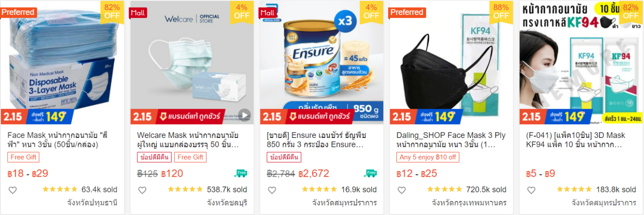Image resolution: width=644 pixels, height=215 pixels.
Task: Like the blue 3-layer Face Mask product
Action: tap(13, 190)
